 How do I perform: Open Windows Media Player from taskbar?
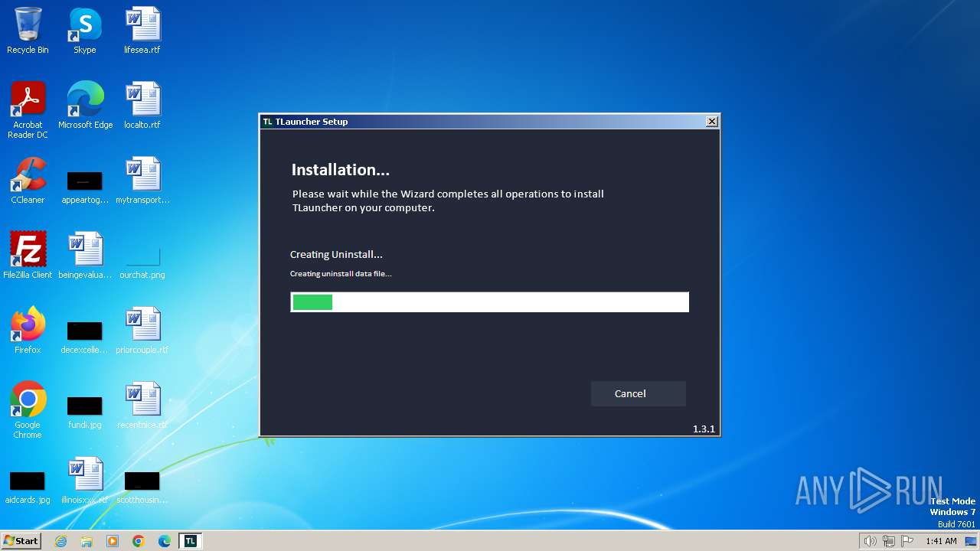tap(113, 541)
